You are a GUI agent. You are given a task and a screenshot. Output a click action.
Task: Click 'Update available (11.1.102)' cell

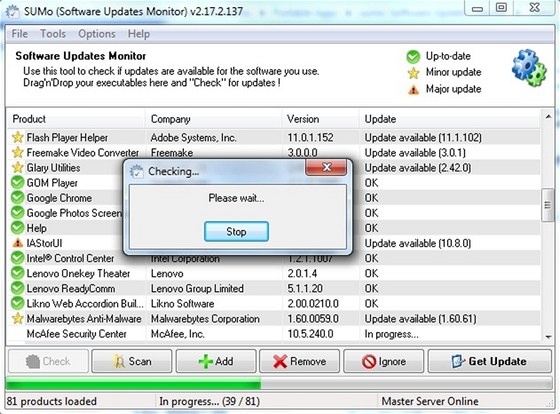[423, 138]
